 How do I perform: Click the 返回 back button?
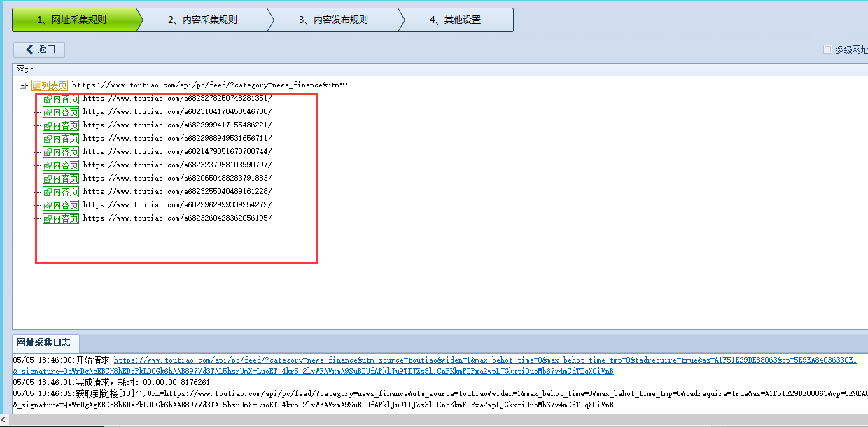coord(39,50)
